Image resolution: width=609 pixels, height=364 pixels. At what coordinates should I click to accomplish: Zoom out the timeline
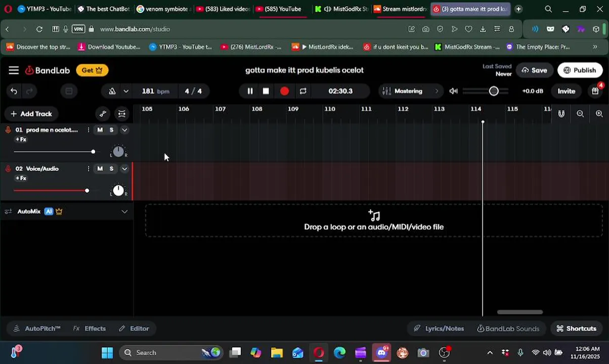pyautogui.click(x=580, y=114)
